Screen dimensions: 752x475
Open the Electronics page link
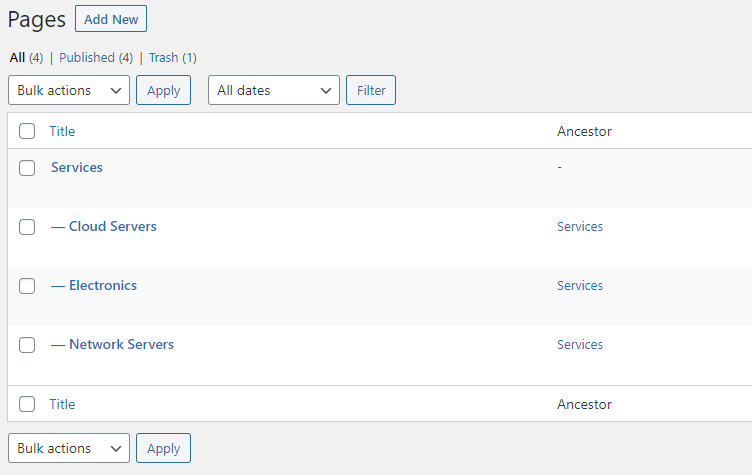(103, 285)
